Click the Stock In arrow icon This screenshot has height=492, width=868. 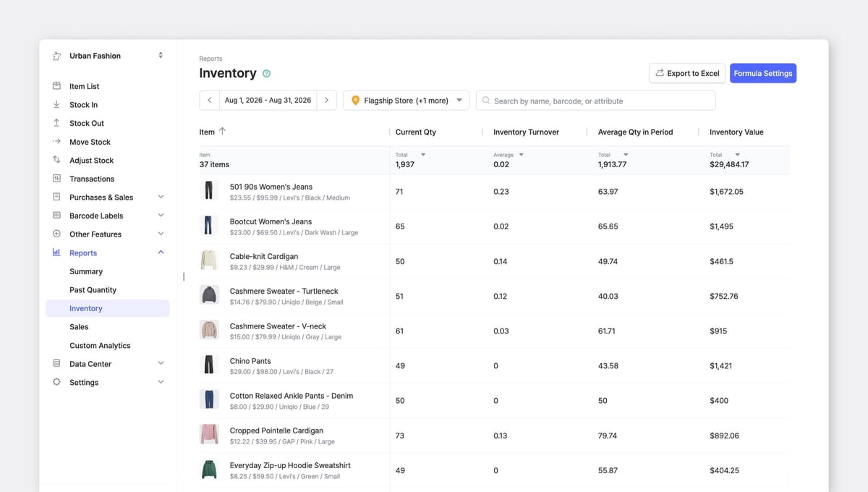56,104
